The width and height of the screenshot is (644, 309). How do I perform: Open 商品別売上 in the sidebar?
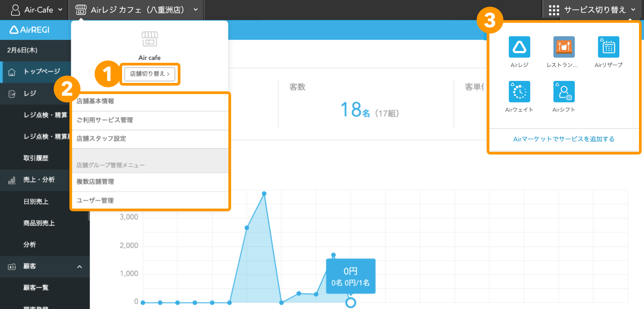(x=39, y=223)
